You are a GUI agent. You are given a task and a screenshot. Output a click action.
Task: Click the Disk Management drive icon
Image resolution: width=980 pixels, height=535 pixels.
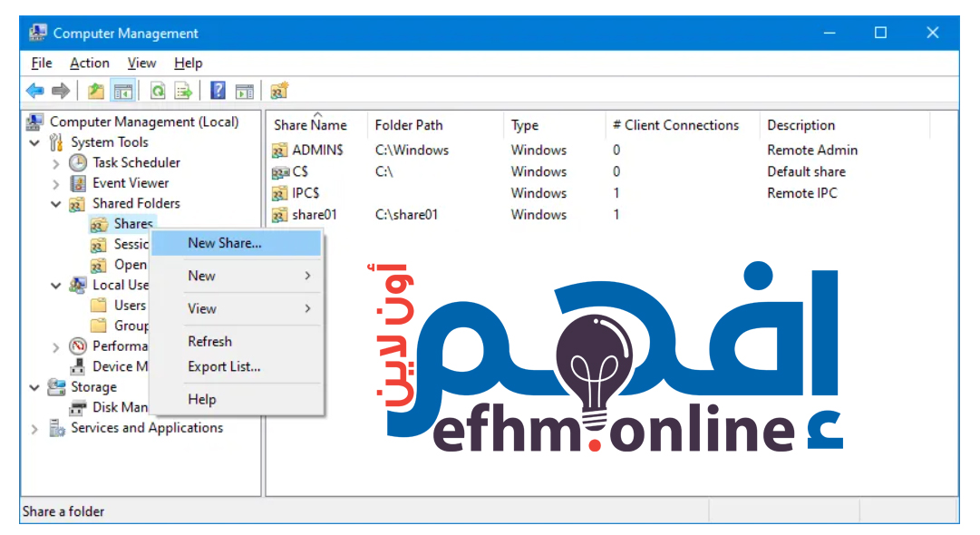click(x=78, y=408)
